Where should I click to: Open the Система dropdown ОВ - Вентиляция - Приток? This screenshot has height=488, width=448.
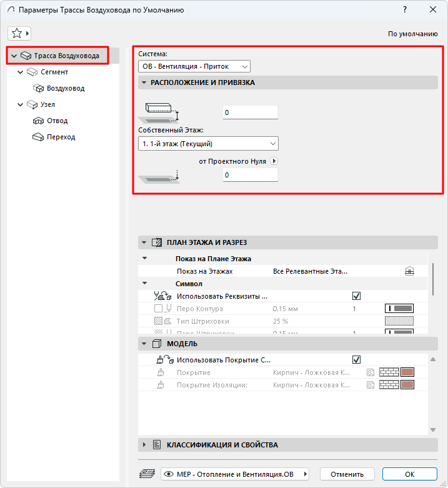(194, 66)
